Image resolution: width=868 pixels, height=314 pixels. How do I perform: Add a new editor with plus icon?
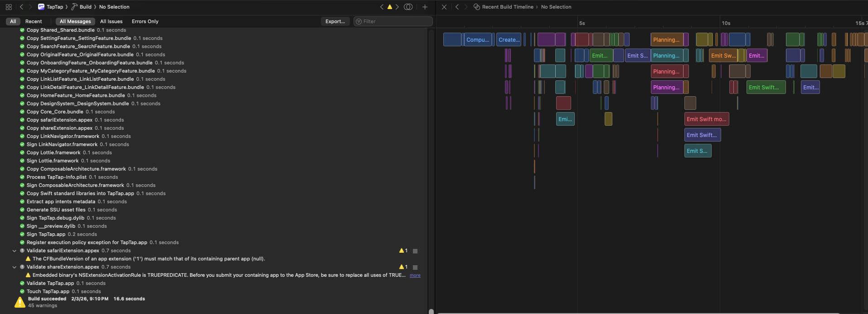[x=425, y=7]
